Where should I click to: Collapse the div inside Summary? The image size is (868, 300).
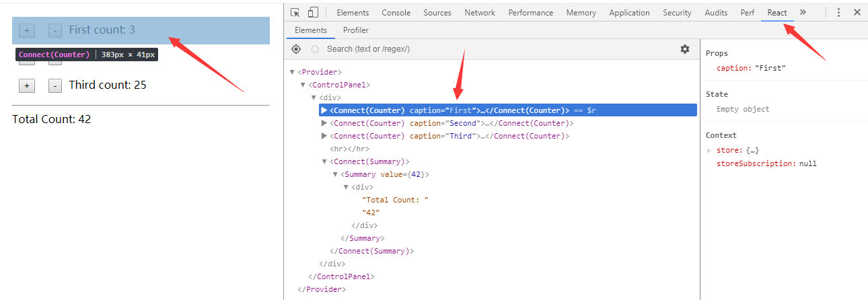point(346,187)
